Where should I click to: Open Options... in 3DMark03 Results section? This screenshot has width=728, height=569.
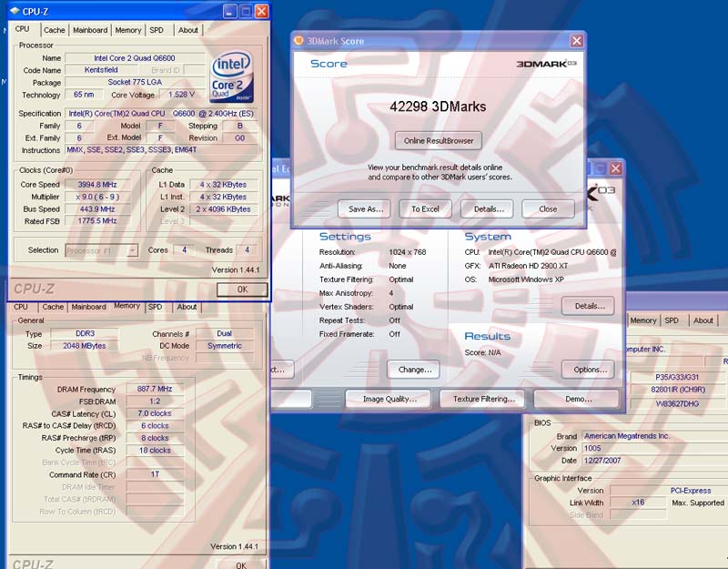pyautogui.click(x=590, y=370)
